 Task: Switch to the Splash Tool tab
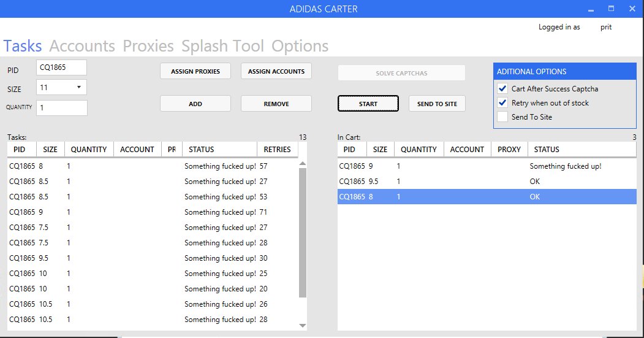click(x=222, y=45)
